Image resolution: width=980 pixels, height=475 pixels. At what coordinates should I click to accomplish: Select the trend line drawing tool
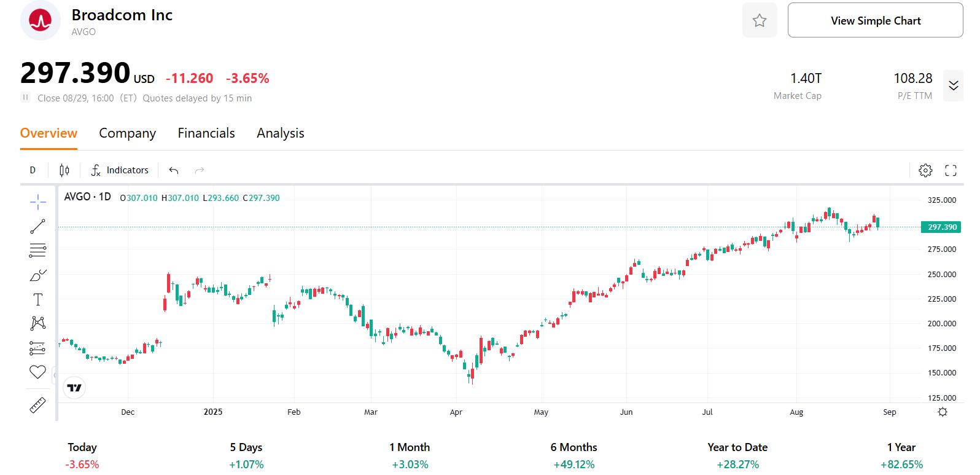[x=37, y=226]
